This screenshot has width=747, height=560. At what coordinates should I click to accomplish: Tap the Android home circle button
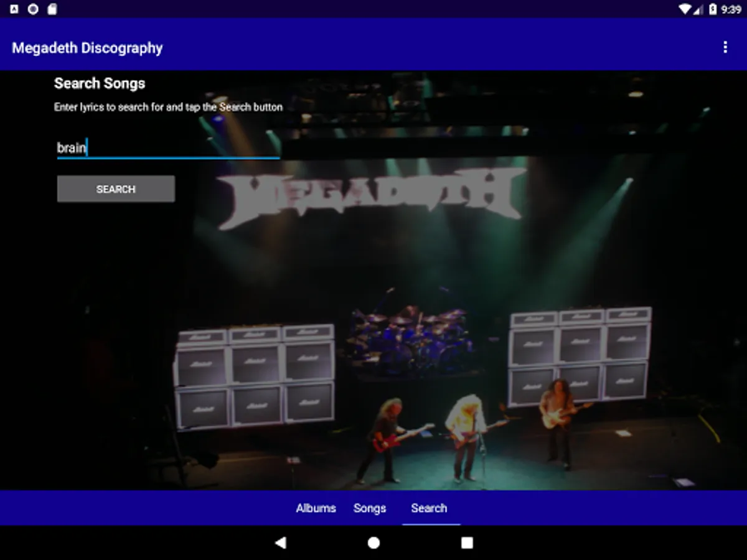(x=374, y=543)
